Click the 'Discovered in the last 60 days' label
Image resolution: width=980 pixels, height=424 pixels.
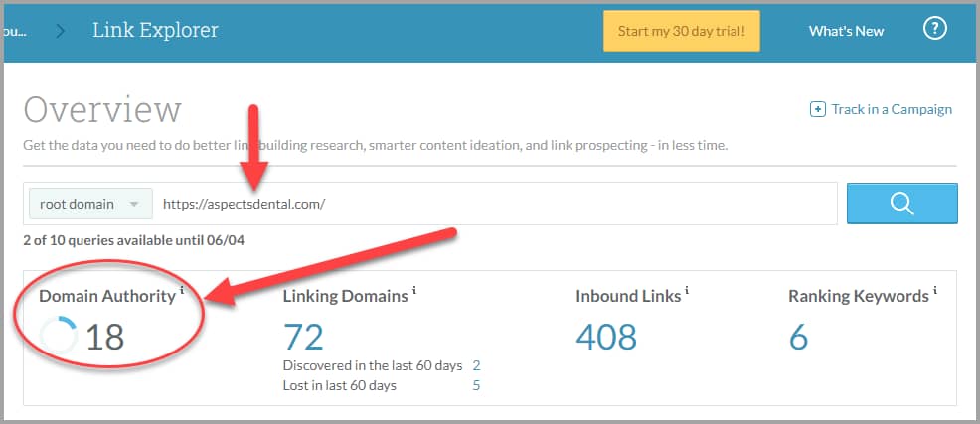tap(373, 366)
